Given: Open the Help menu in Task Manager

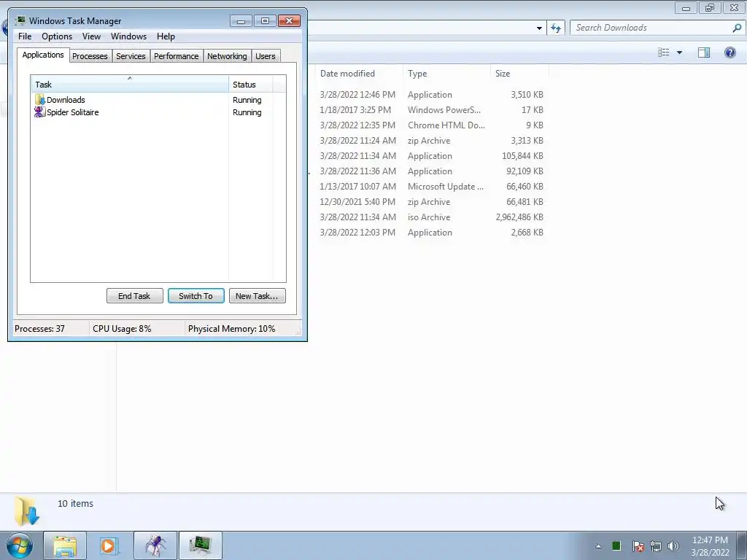Looking at the screenshot, I should pos(166,36).
